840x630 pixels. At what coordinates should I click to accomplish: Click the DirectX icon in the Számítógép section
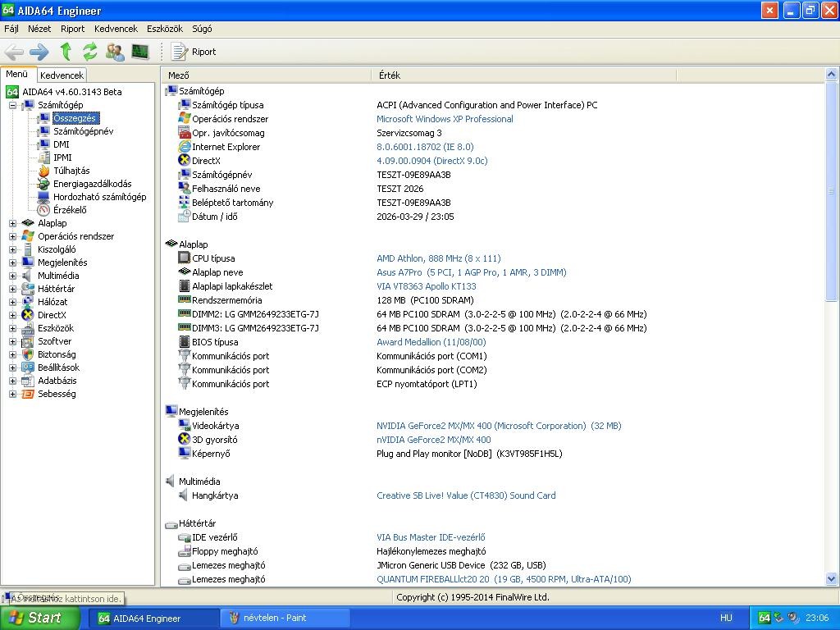tap(185, 160)
